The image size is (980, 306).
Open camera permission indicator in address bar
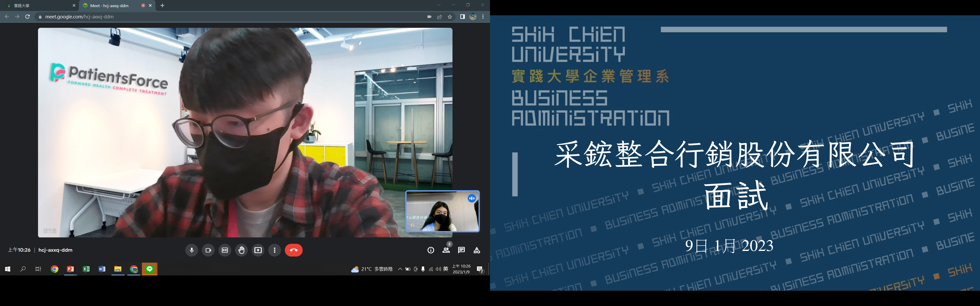(430, 17)
